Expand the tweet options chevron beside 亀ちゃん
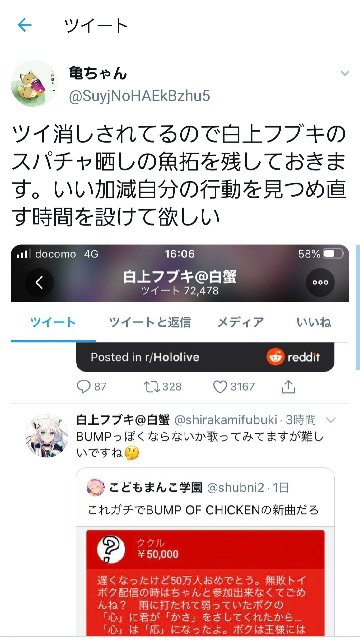 (345, 73)
